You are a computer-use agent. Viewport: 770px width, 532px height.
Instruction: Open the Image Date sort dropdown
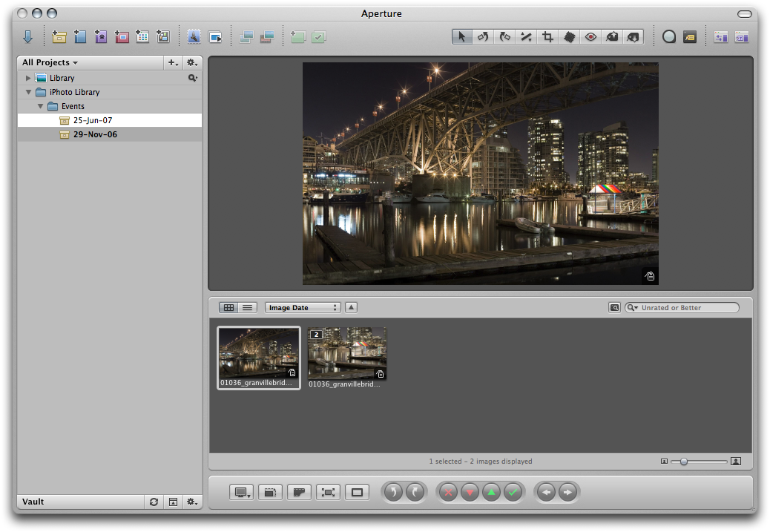click(302, 307)
